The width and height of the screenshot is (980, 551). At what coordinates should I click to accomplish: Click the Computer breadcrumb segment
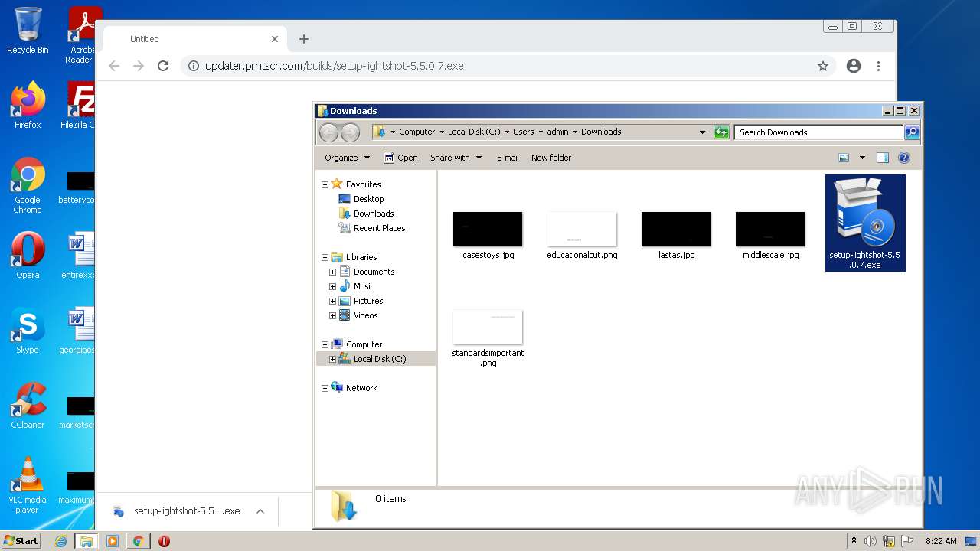(x=416, y=132)
